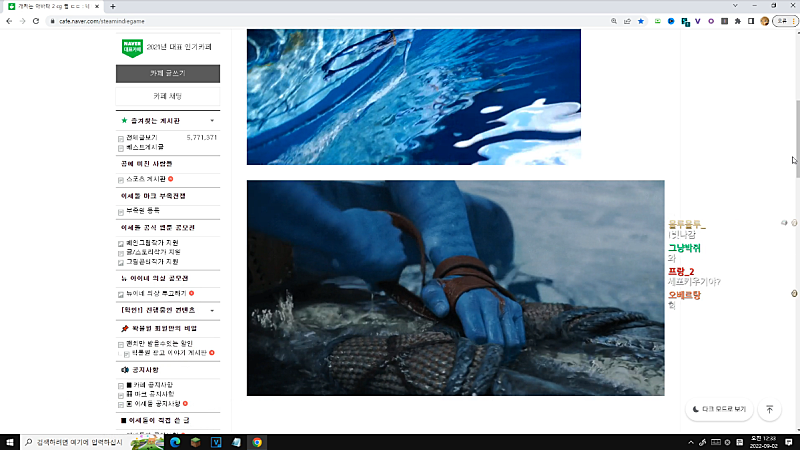Open the blue circular play extension
800x450 pixels.
coord(671,21)
